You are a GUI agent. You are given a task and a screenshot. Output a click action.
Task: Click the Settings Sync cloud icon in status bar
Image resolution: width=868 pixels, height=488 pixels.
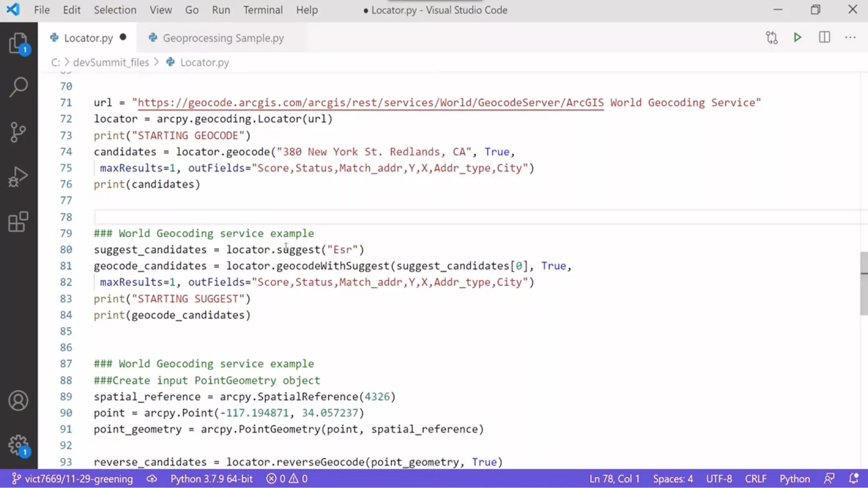pyautogui.click(x=152, y=479)
